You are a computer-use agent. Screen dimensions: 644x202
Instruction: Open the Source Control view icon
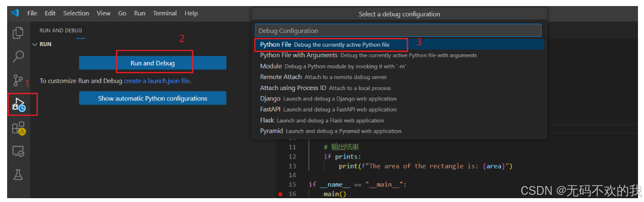[x=18, y=80]
